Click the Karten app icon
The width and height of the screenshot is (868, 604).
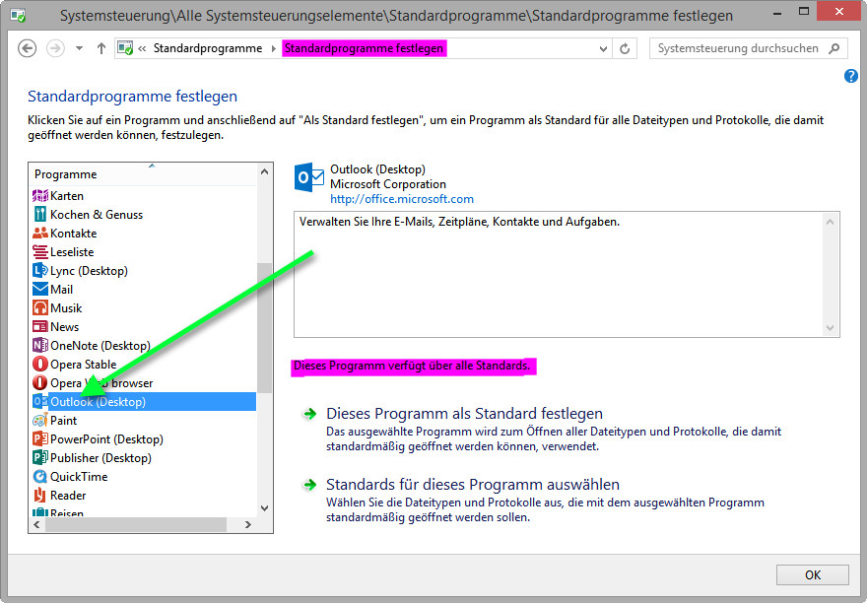39,196
